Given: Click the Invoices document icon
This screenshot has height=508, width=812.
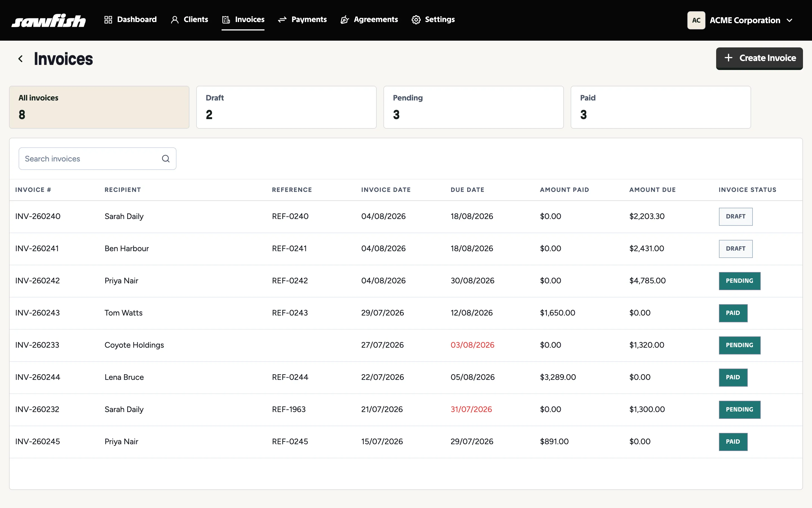Looking at the screenshot, I should click(x=226, y=20).
